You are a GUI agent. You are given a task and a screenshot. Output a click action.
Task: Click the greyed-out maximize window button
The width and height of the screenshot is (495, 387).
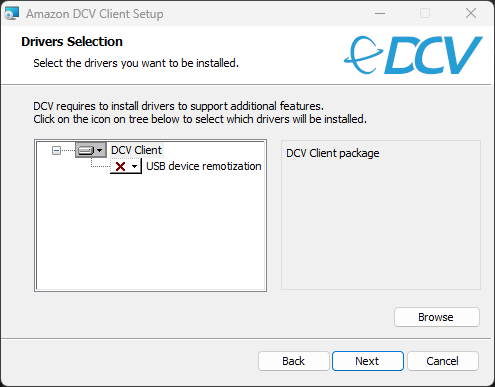coord(425,14)
